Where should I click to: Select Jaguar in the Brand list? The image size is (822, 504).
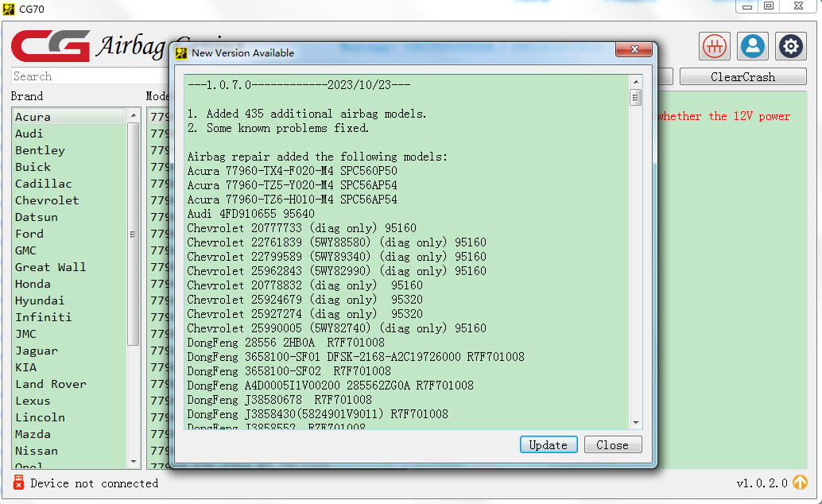pyautogui.click(x=69, y=351)
